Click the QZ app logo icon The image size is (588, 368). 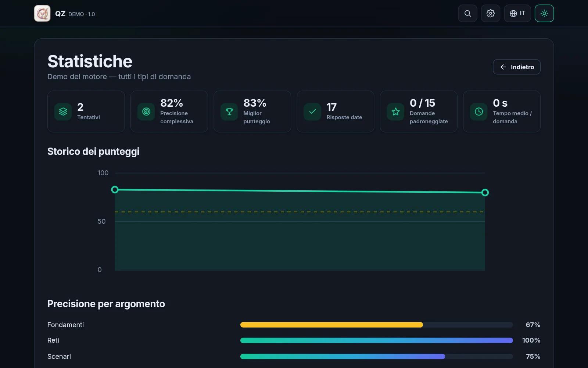coord(42,14)
